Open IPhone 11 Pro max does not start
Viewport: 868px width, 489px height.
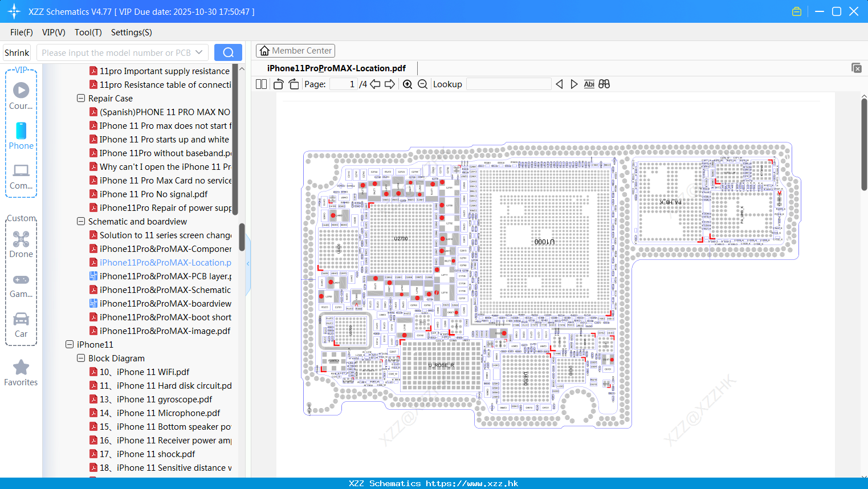160,125
